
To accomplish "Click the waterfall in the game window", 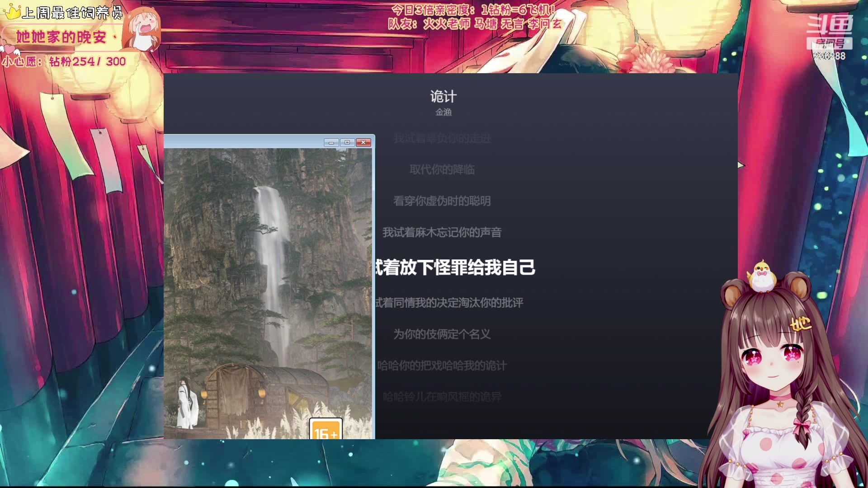I will pos(274,271).
